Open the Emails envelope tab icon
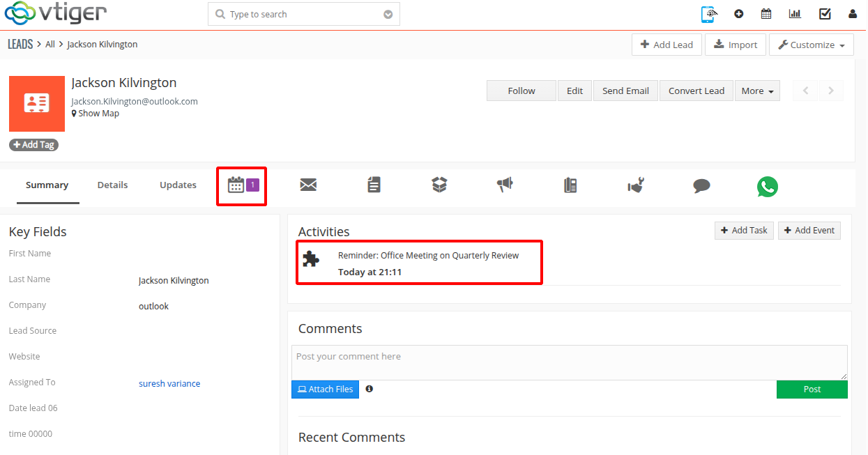 click(x=308, y=185)
